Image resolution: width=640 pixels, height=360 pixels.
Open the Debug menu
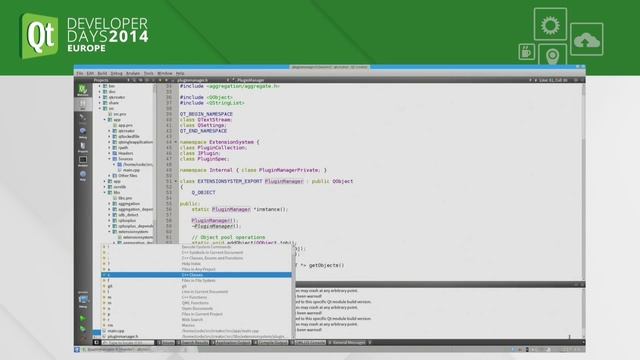click(x=116, y=73)
